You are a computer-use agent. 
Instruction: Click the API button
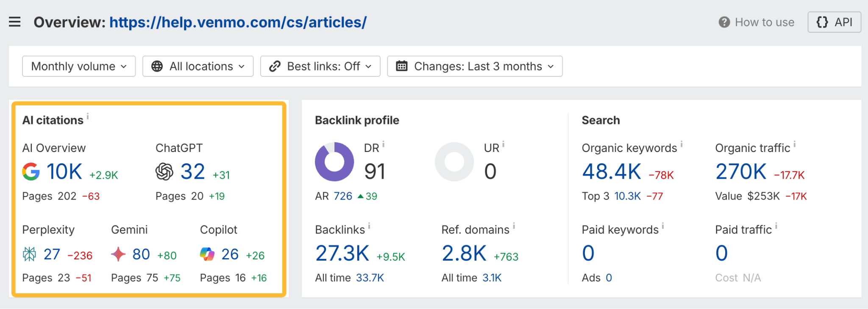coord(834,22)
